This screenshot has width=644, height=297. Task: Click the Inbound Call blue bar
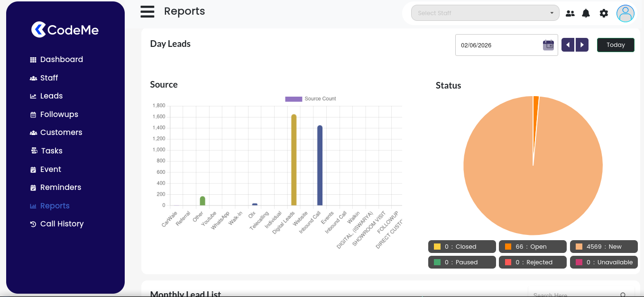coord(320,165)
